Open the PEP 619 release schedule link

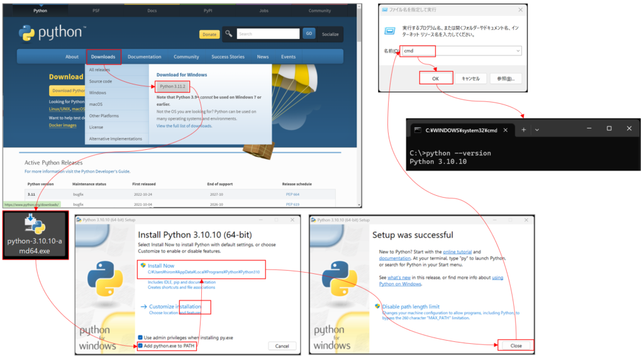pyautogui.click(x=292, y=204)
